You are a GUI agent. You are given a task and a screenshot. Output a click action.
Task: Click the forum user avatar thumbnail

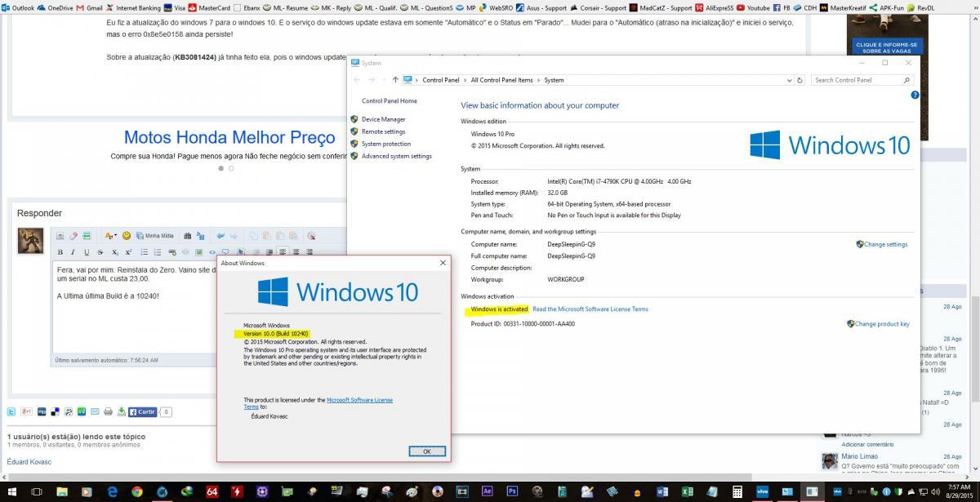point(30,241)
